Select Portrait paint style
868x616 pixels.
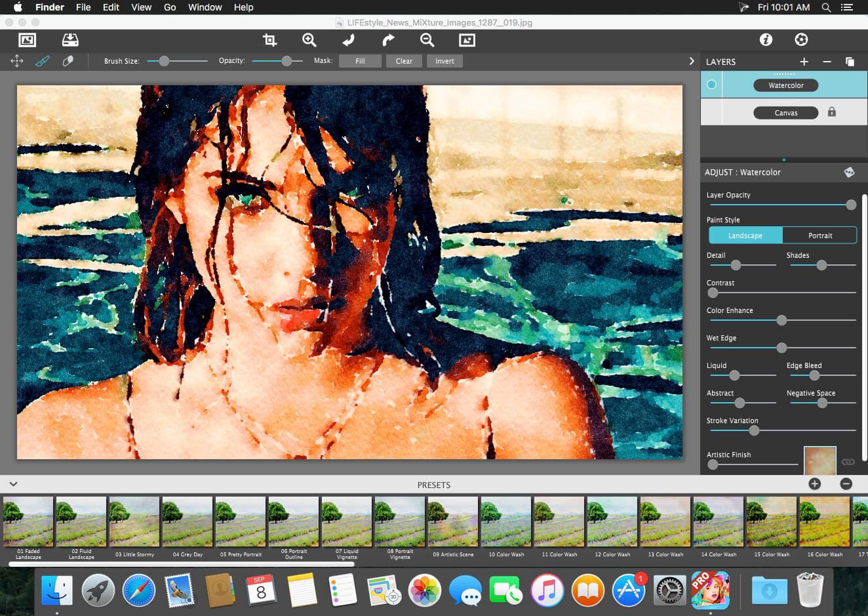point(819,236)
